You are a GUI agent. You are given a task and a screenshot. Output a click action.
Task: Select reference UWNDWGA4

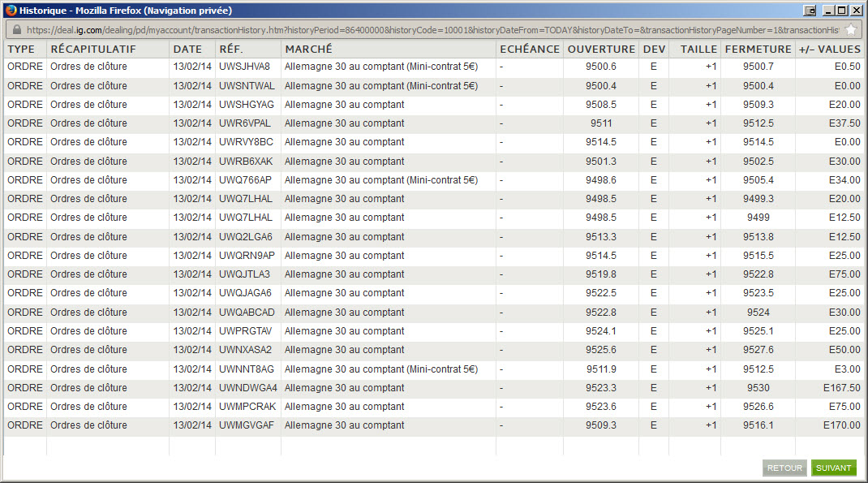tap(248, 388)
